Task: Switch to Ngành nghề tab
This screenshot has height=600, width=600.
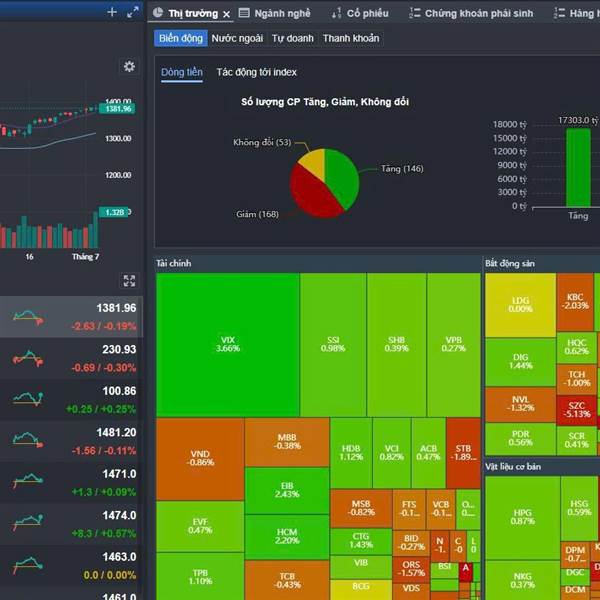Action: (282, 14)
